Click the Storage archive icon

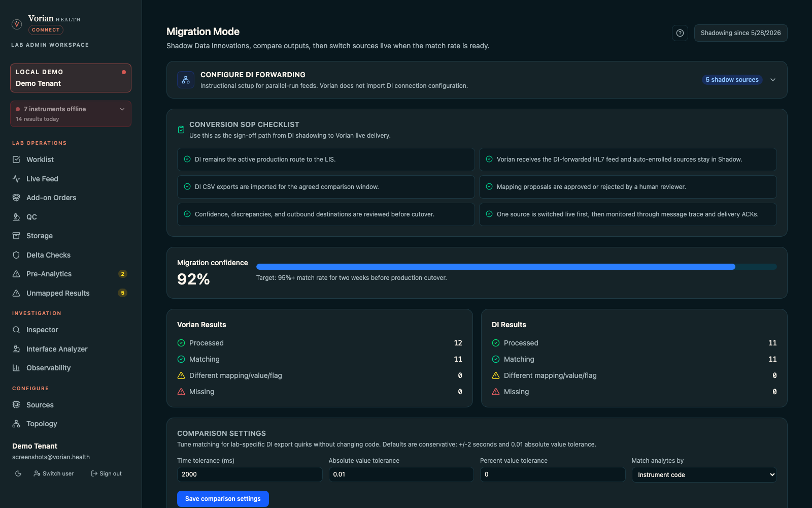coord(16,236)
